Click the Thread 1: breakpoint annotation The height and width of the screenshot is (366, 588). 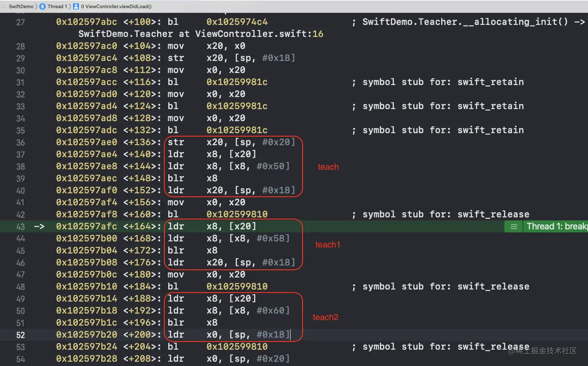pos(557,226)
